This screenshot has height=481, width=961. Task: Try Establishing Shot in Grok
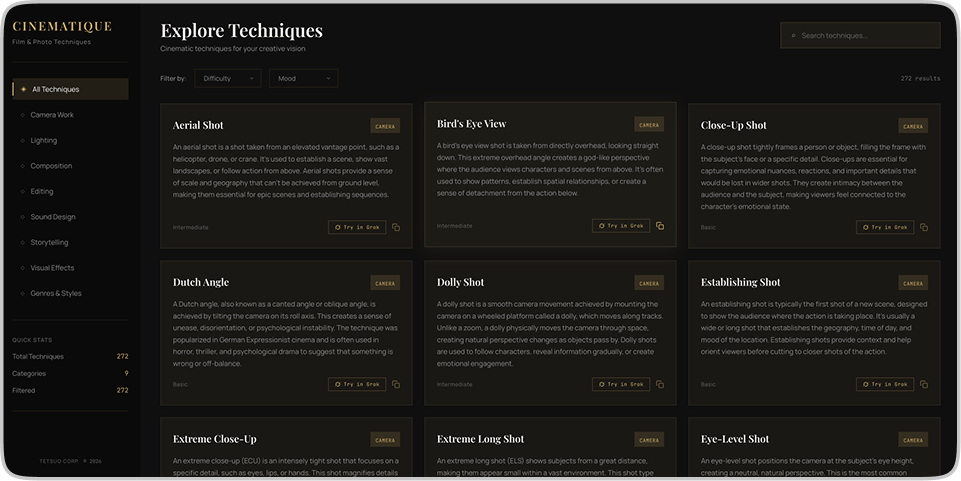[x=885, y=384]
